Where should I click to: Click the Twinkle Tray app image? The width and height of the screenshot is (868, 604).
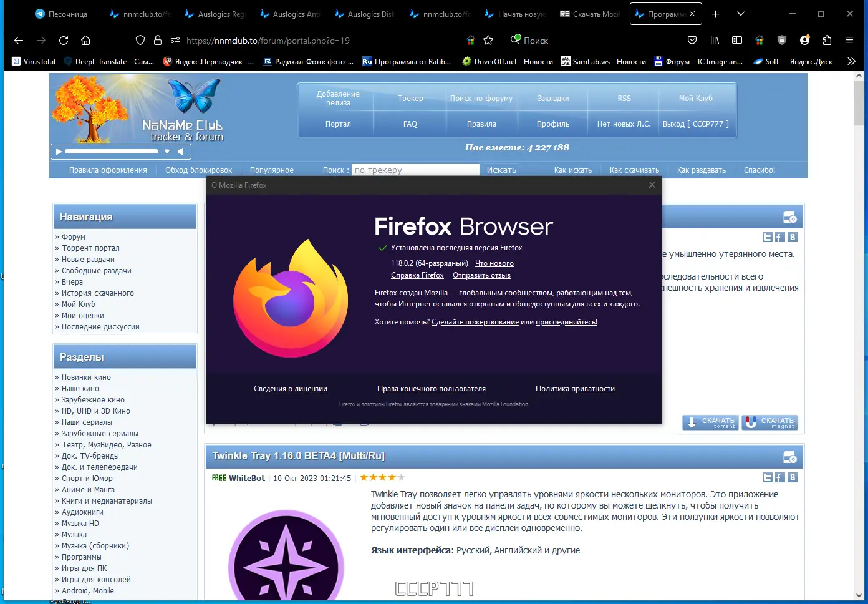pyautogui.click(x=286, y=554)
